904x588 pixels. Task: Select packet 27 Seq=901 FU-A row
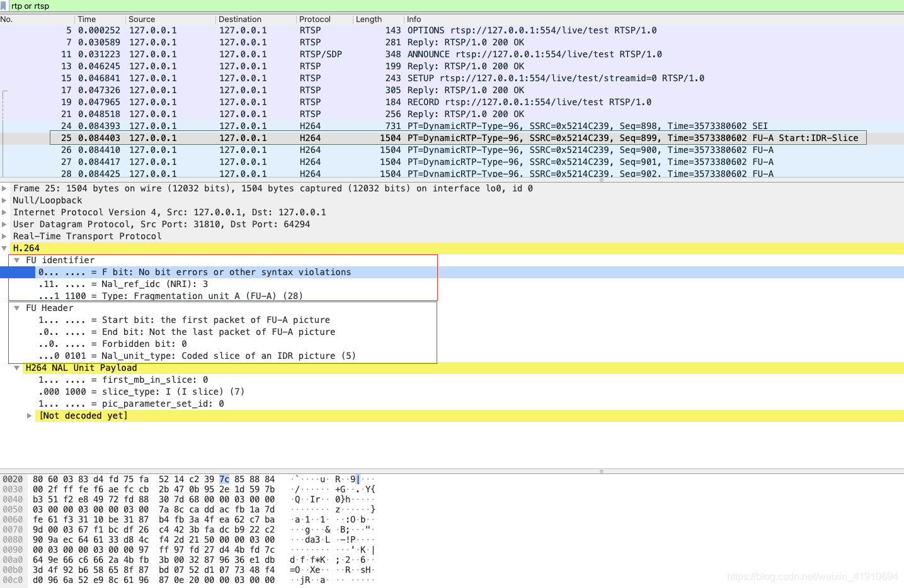pos(452,162)
